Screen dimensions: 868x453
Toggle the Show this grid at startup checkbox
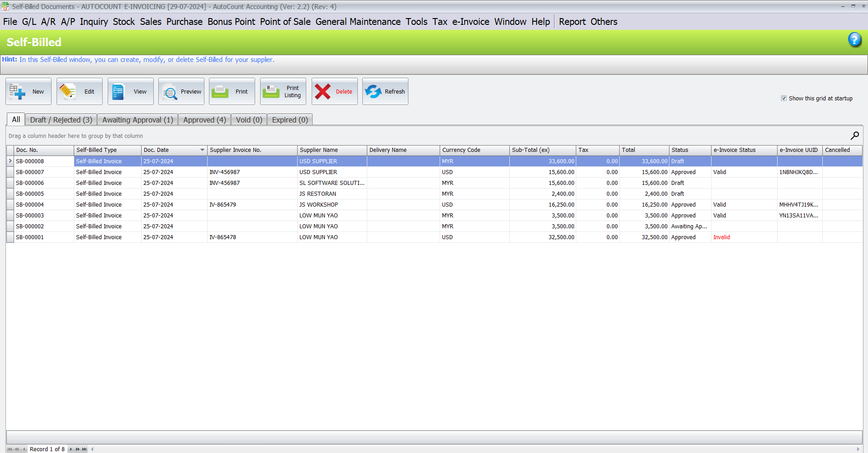784,98
